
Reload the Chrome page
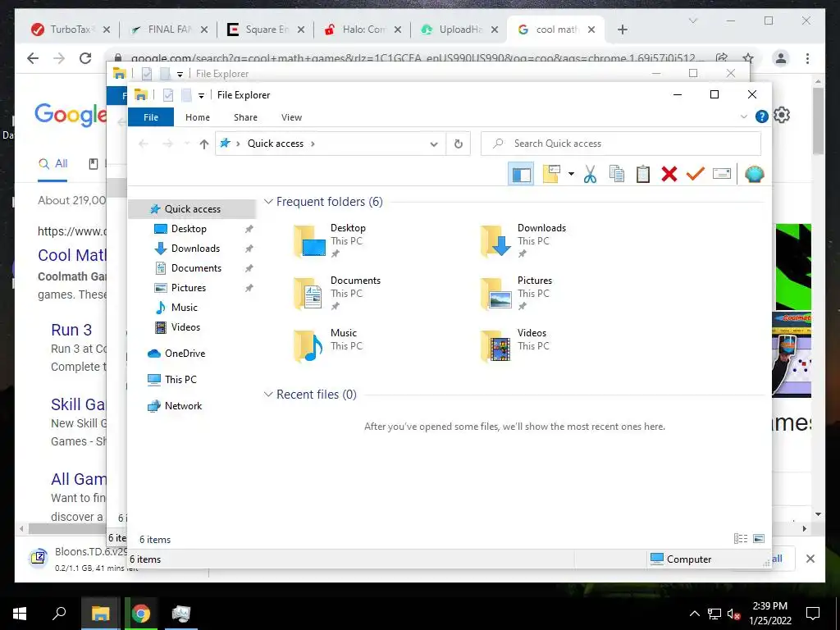(84, 58)
